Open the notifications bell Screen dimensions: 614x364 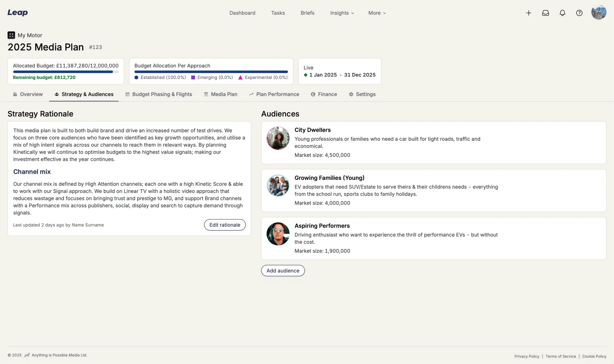pyautogui.click(x=562, y=13)
